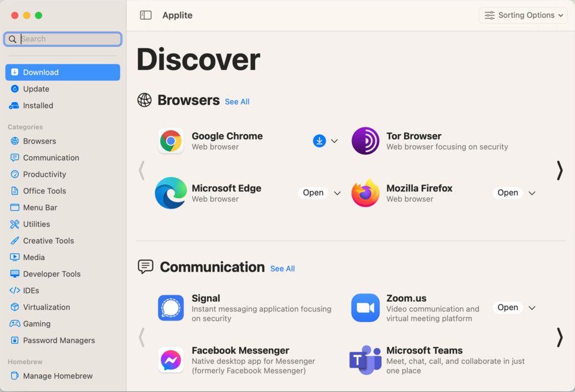Click the Microsoft Edge app icon
The height and width of the screenshot is (392, 575).
coord(170,193)
